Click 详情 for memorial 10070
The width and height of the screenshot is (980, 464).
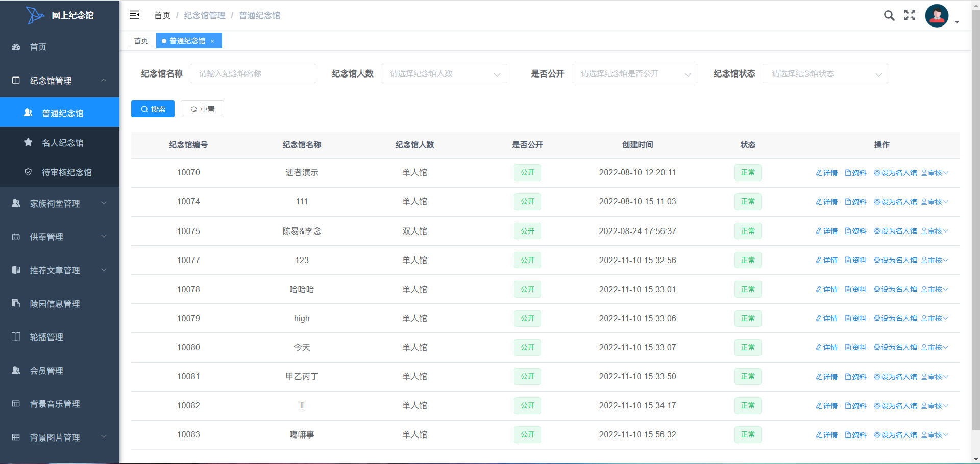pyautogui.click(x=827, y=173)
